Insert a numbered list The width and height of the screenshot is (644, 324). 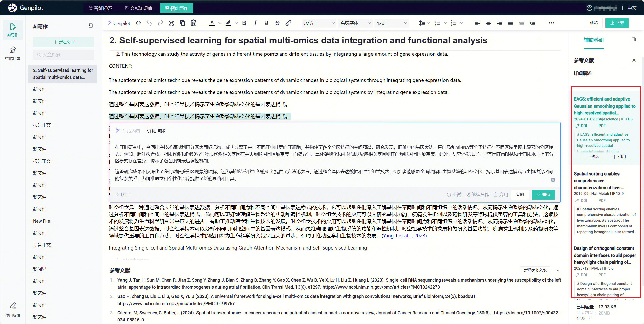(x=454, y=23)
